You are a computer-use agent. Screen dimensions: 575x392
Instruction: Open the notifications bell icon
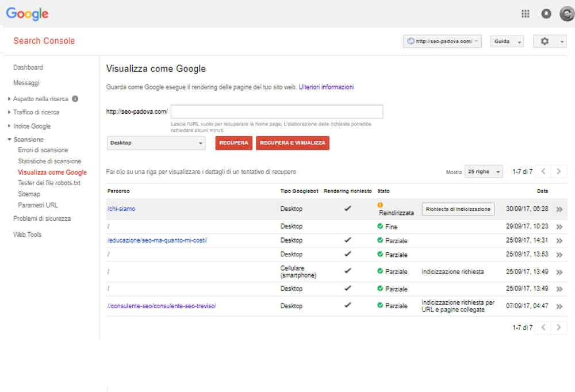(546, 14)
